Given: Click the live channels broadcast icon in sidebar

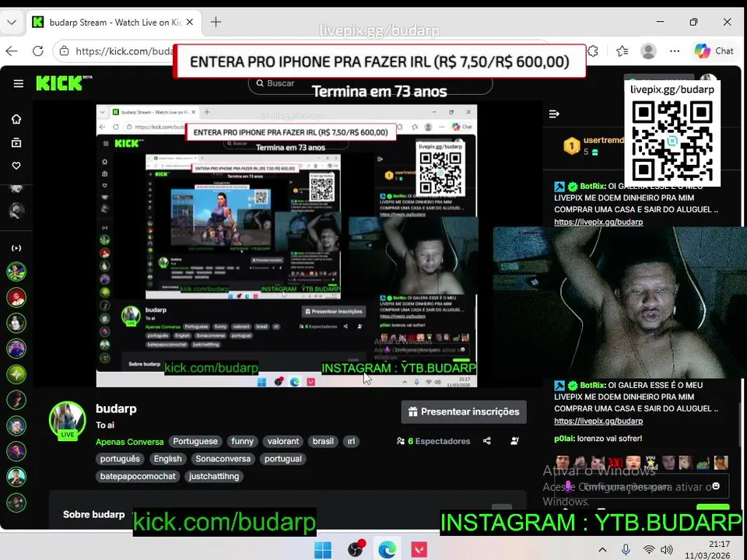Looking at the screenshot, I should pos(16,248).
